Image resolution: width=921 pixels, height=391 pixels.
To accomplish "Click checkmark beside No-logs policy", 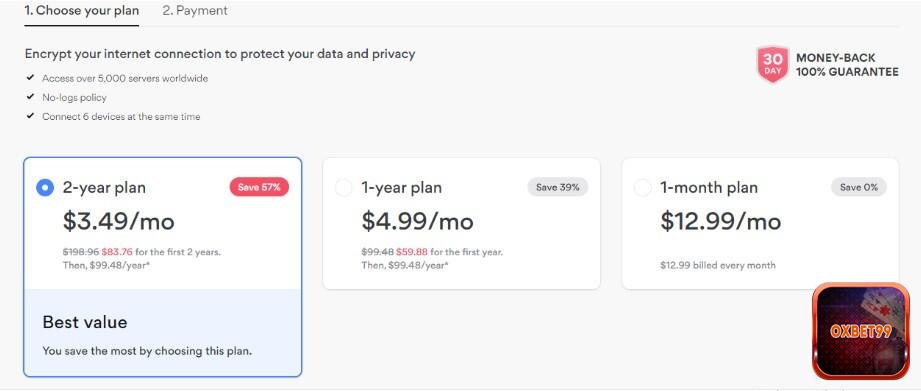I will (x=31, y=97).
